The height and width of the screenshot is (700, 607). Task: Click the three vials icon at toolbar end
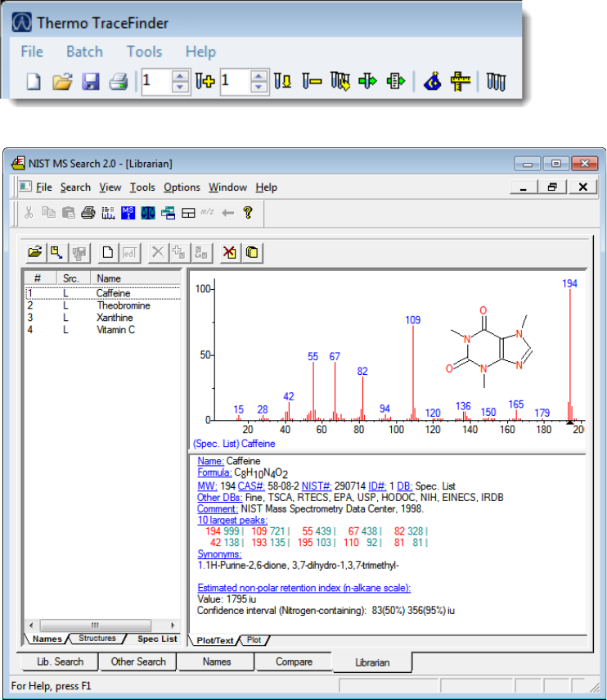tap(496, 82)
